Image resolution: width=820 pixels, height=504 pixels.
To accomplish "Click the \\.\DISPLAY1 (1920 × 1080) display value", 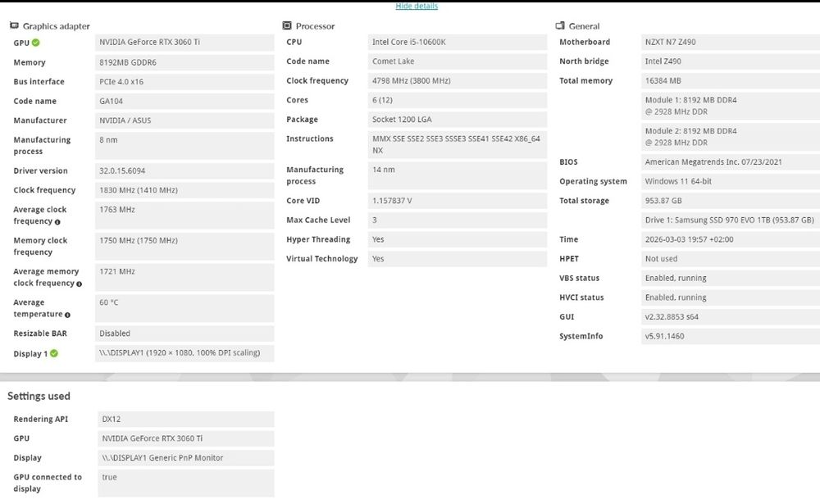I will click(x=184, y=353).
